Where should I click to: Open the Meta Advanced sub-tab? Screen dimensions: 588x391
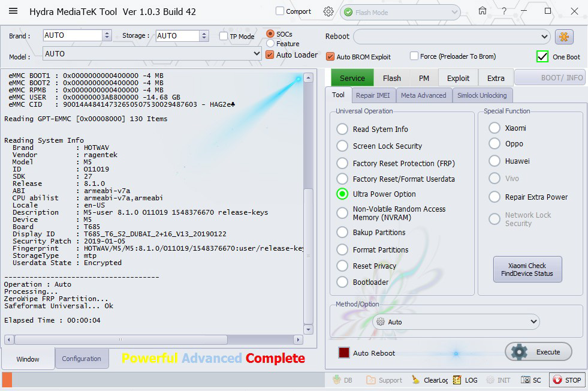click(x=423, y=95)
